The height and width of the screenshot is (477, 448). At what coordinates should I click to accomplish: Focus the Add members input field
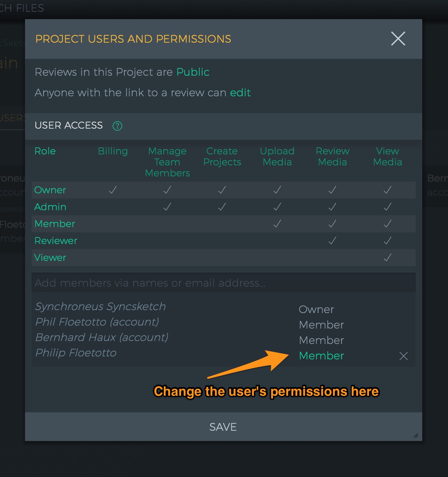click(223, 283)
